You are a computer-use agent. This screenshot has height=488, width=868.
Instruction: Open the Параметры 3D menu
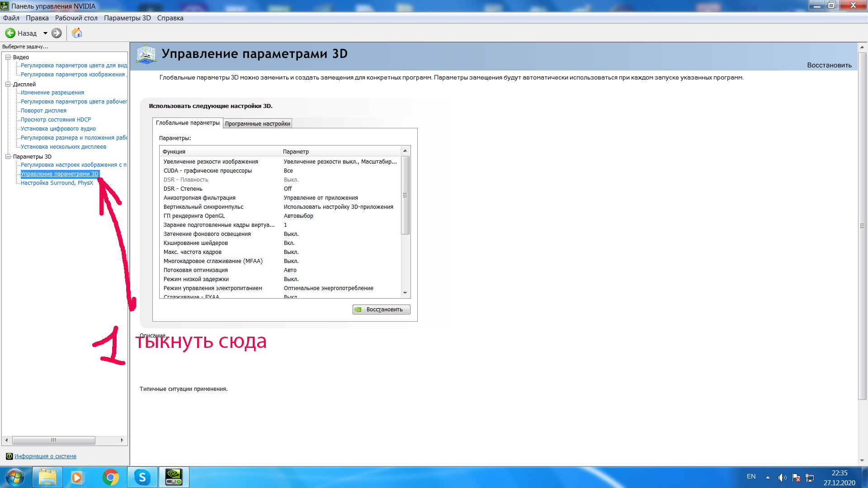tap(127, 18)
